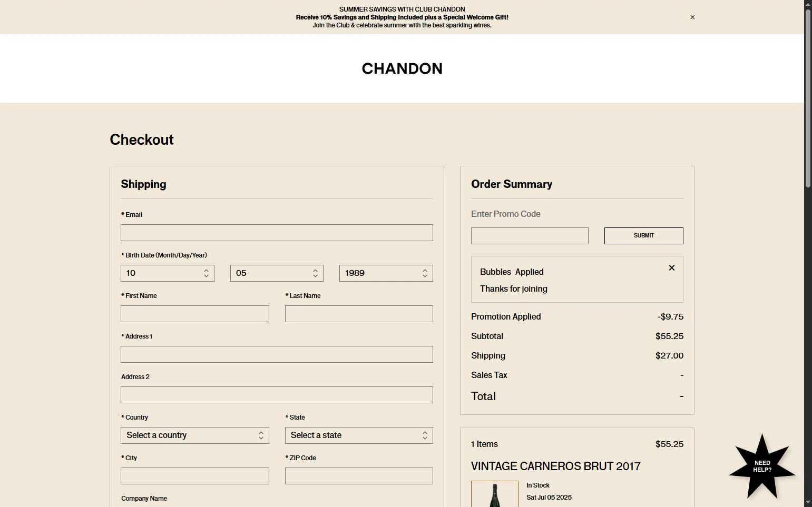
Task: Click the Last Name input field
Action: tap(359, 314)
